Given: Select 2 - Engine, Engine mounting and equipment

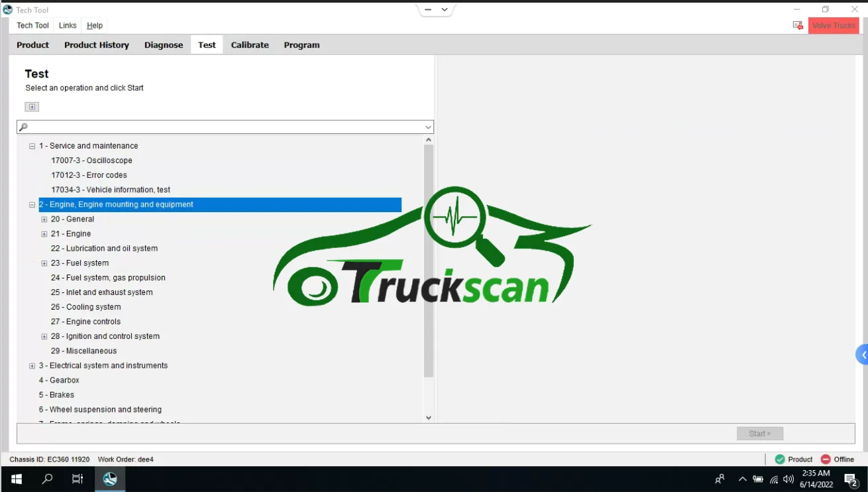Looking at the screenshot, I should pos(220,205).
